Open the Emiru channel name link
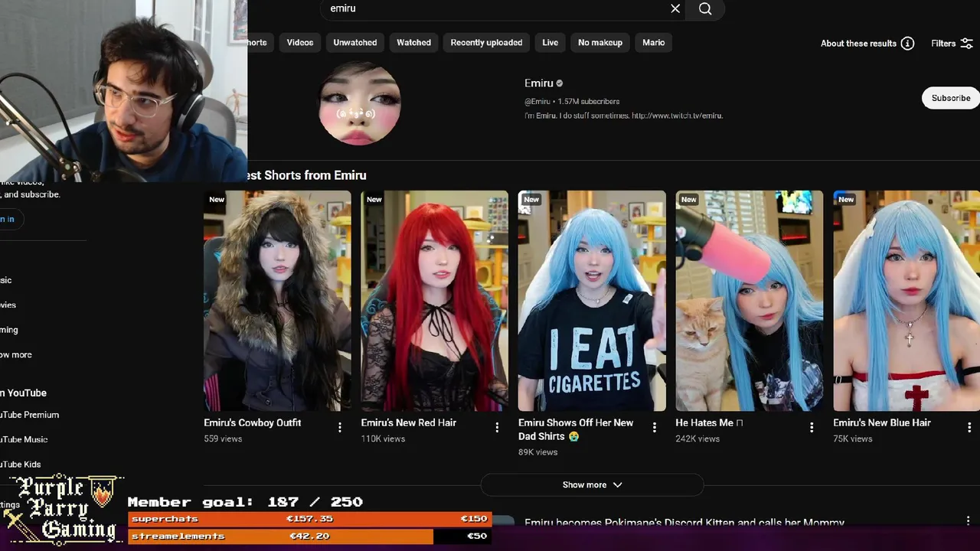The width and height of the screenshot is (980, 551). tap(539, 83)
